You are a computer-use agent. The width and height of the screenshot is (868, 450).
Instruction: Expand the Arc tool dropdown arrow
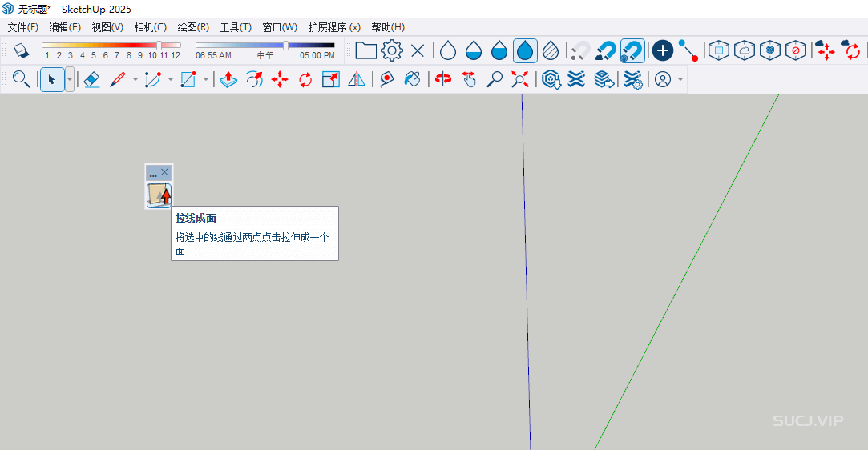click(x=171, y=79)
